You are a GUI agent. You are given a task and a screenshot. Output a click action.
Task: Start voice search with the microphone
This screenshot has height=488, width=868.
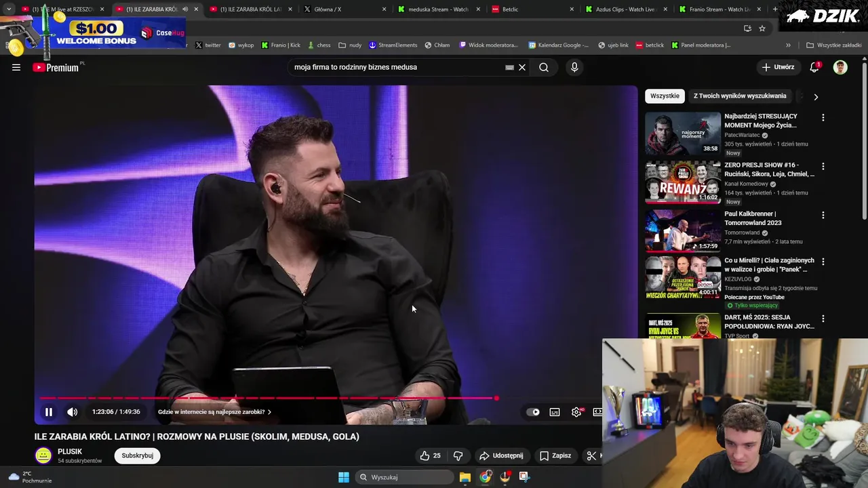tap(574, 67)
